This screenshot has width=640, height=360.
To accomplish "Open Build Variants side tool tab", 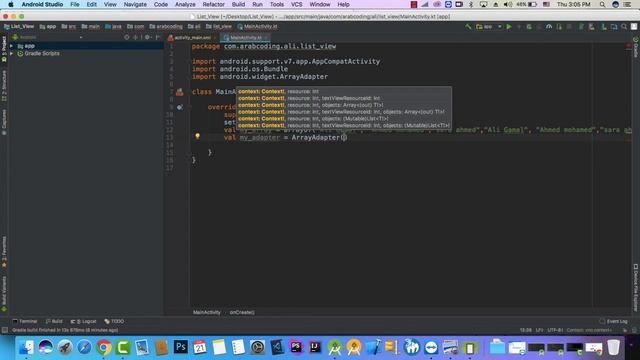I will [4, 294].
